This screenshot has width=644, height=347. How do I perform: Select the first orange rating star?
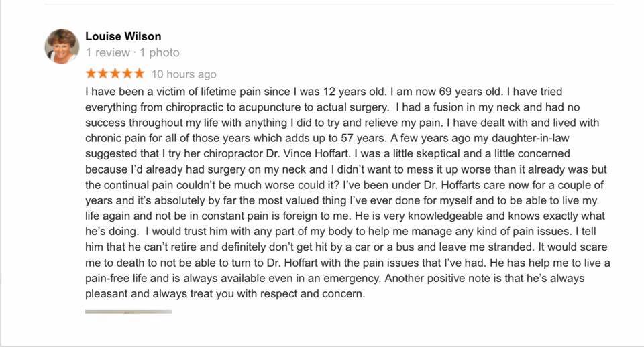click(x=91, y=74)
